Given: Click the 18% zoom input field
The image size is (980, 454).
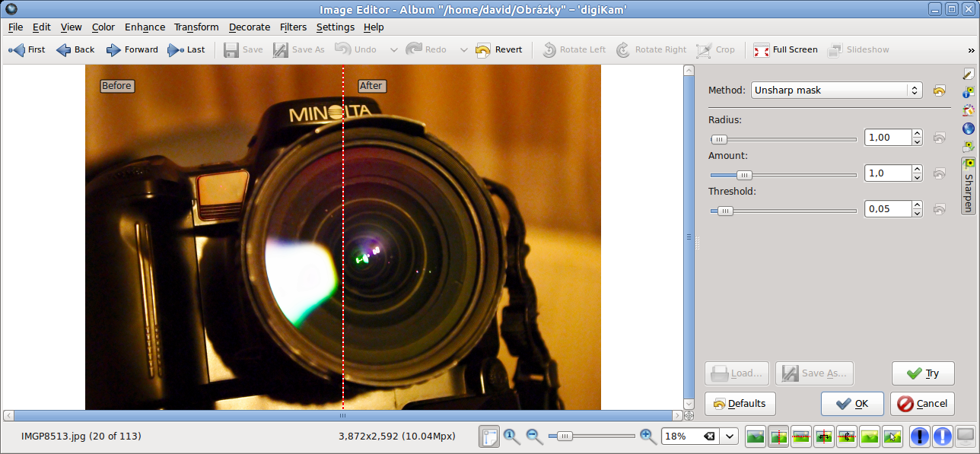Looking at the screenshot, I should tap(691, 437).
